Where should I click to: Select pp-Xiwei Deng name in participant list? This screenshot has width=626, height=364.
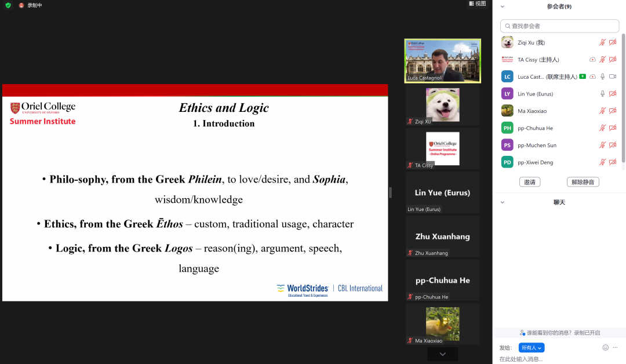[x=536, y=162]
